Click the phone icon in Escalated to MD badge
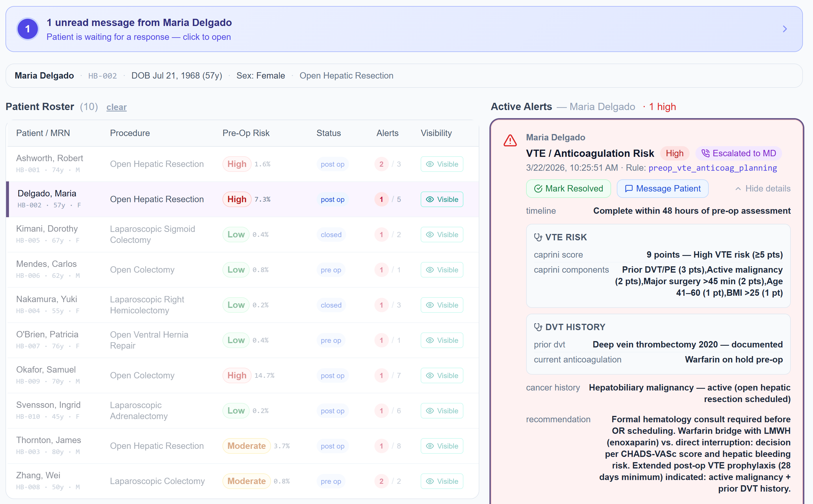 coord(707,153)
